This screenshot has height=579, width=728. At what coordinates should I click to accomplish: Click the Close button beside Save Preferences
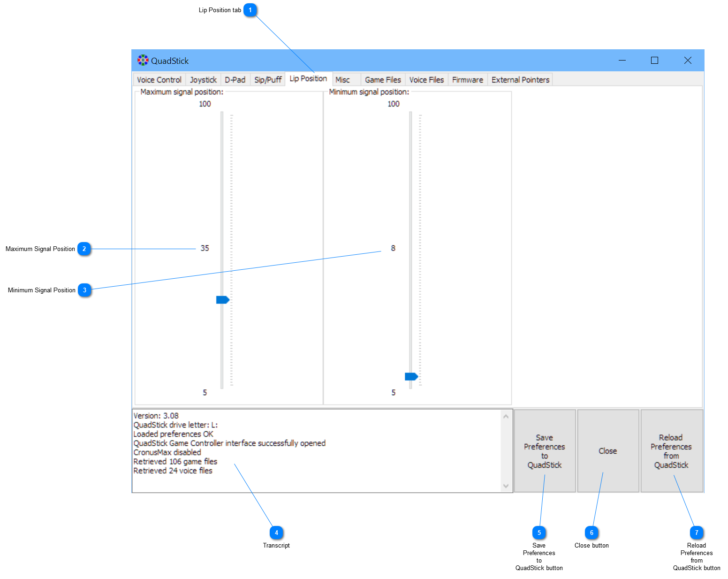608,451
